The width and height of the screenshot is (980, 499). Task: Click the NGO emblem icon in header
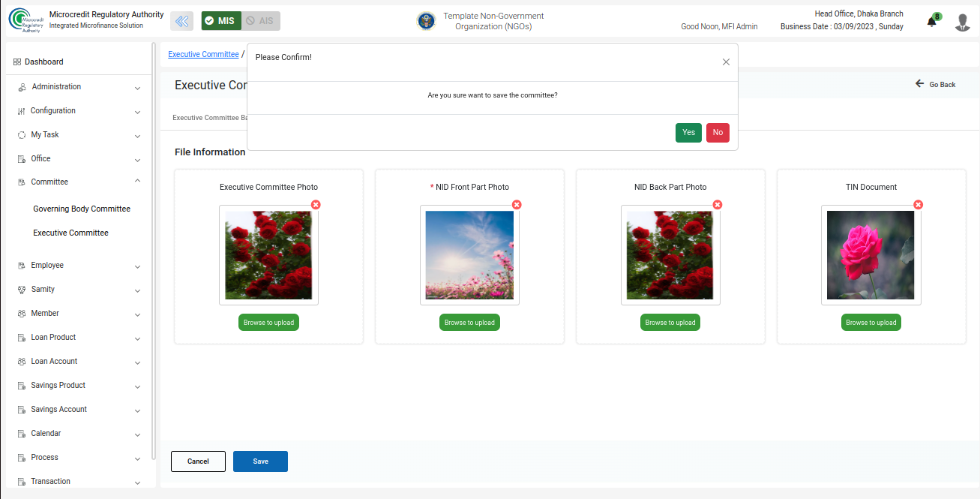point(426,21)
